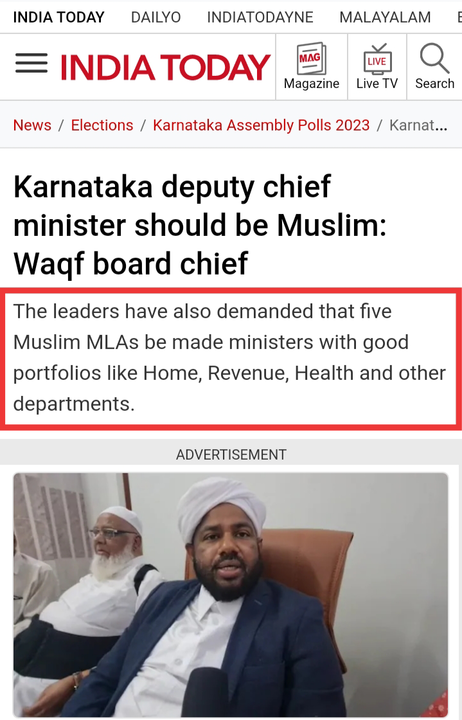Image resolution: width=462 pixels, height=720 pixels.
Task: Click the article headline about deputy chief minister
Action: 200,225
